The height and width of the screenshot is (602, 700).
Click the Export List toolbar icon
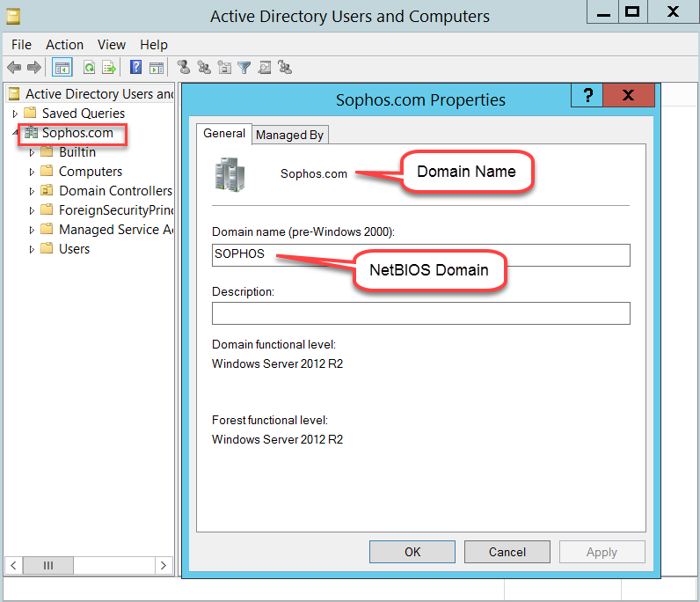tap(109, 68)
